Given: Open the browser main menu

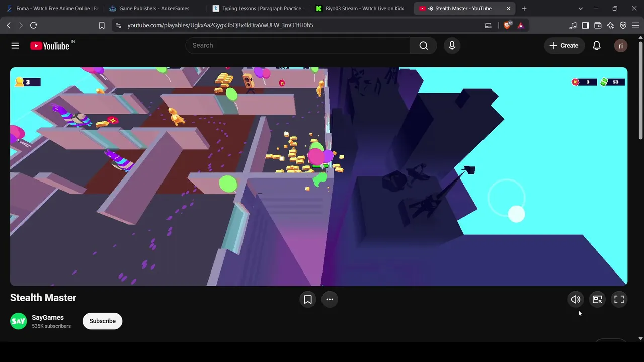Looking at the screenshot, I should click(635, 25).
